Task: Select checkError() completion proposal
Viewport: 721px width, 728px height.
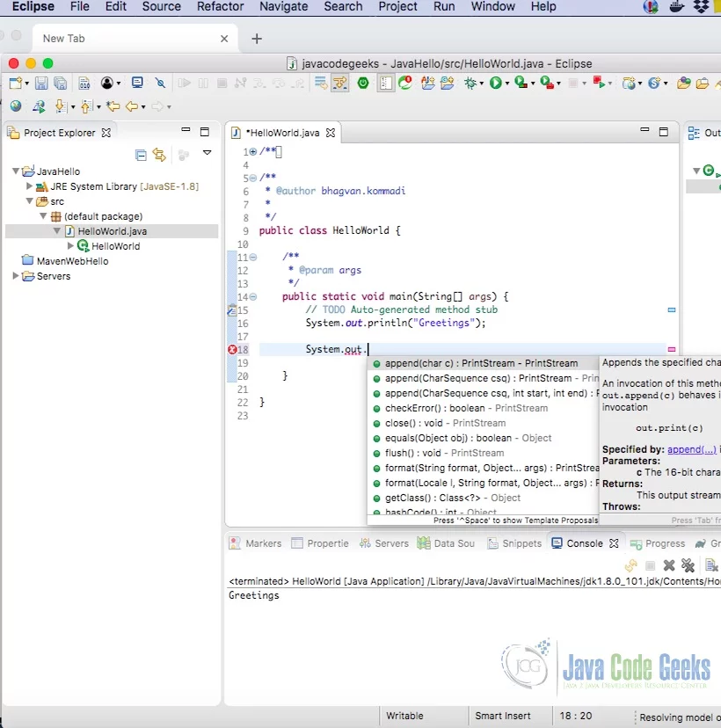Action: pyautogui.click(x=483, y=408)
